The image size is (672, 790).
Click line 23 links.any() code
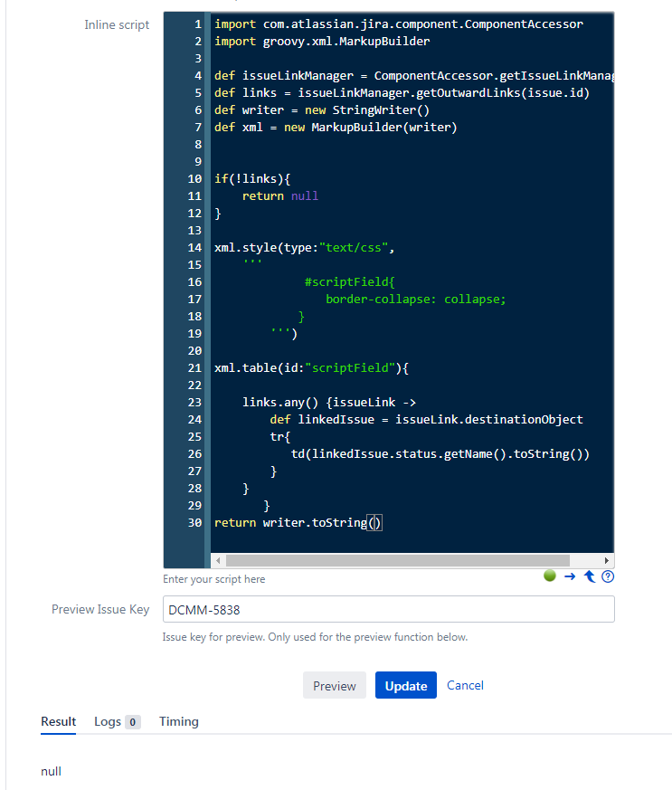(x=328, y=402)
